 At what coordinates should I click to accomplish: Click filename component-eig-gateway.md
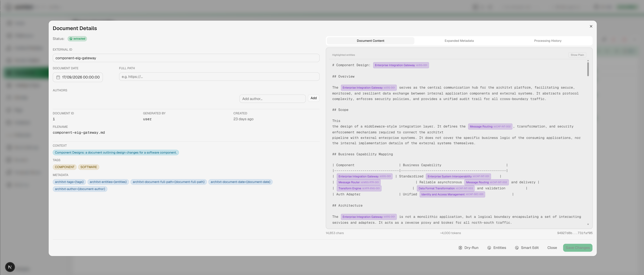(79, 133)
